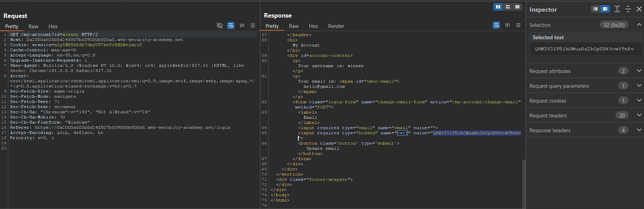Viewport: 644px width, 209px height.
Task: Toggle word wrap in Request panel
Action: (x=231, y=25)
